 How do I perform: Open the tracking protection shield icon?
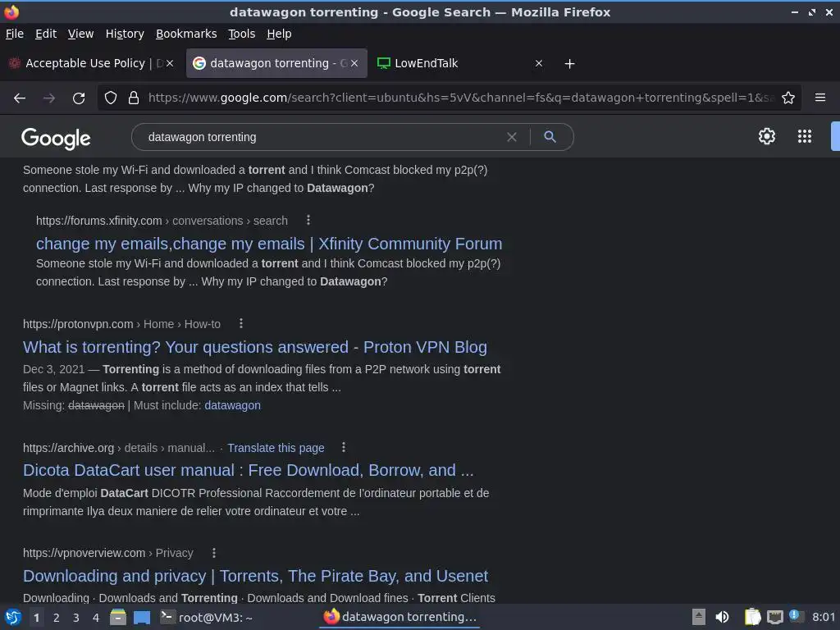111,98
